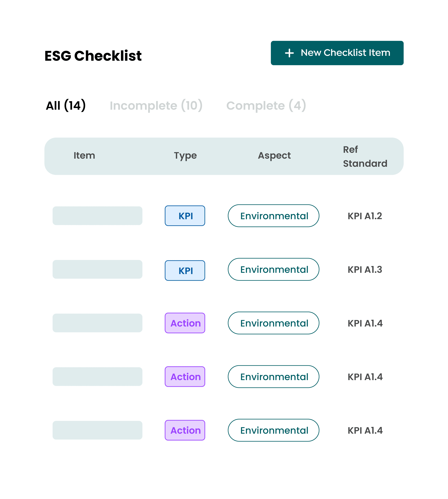Click the first Action type tag

(x=185, y=323)
